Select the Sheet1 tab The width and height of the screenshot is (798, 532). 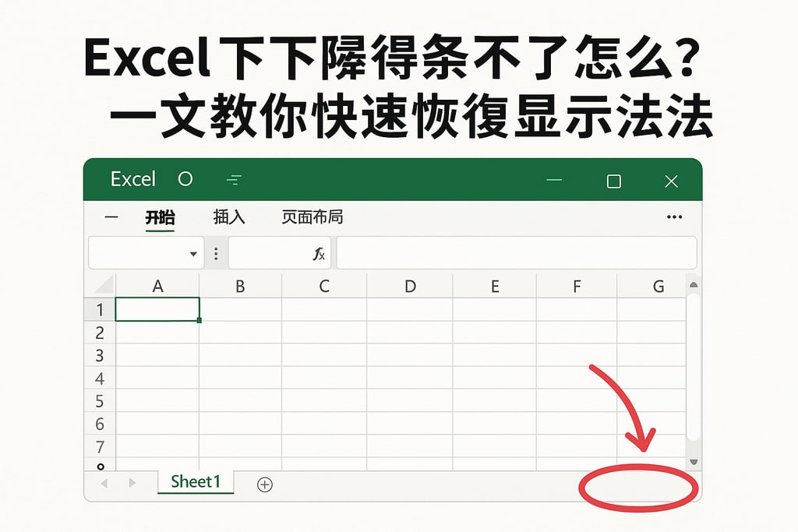[x=195, y=481]
